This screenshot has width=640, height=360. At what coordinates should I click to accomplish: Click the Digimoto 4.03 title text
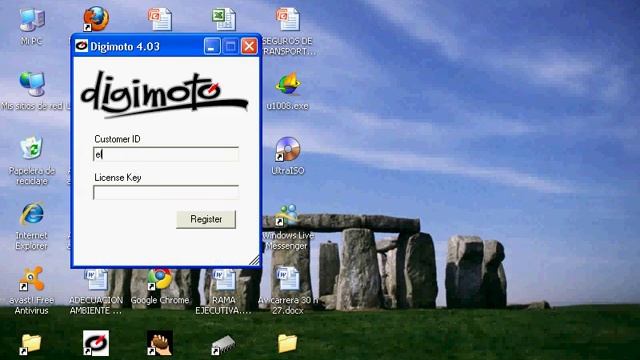point(125,46)
